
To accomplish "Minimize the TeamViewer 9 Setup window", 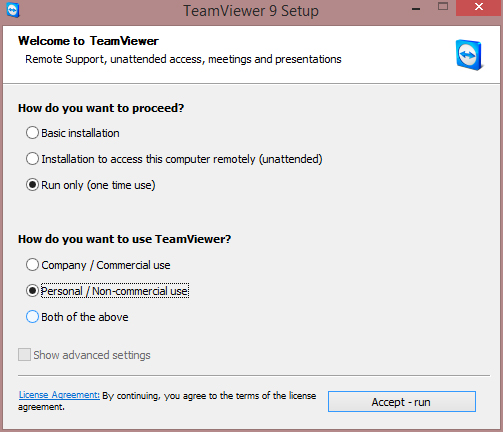I will click(x=416, y=9).
